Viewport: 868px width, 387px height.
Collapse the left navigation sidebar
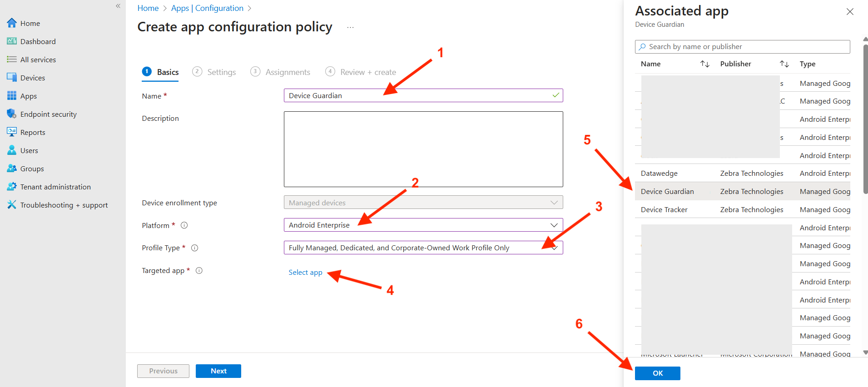click(x=118, y=6)
